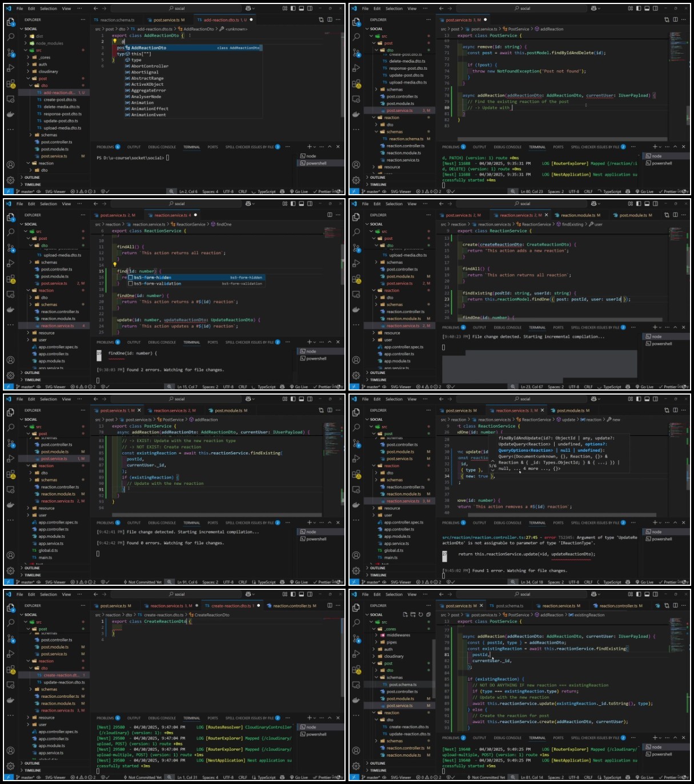Click New File icon in the SOCIAL explorer header
This screenshot has height=784, width=694.
click(x=406, y=614)
